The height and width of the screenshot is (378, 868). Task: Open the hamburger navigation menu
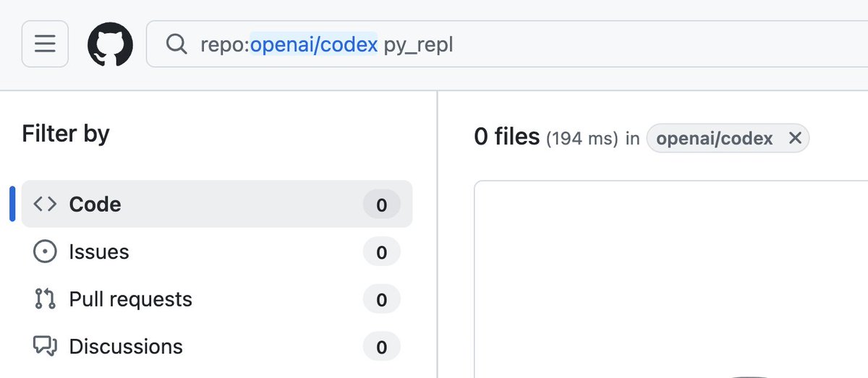pyautogui.click(x=46, y=44)
